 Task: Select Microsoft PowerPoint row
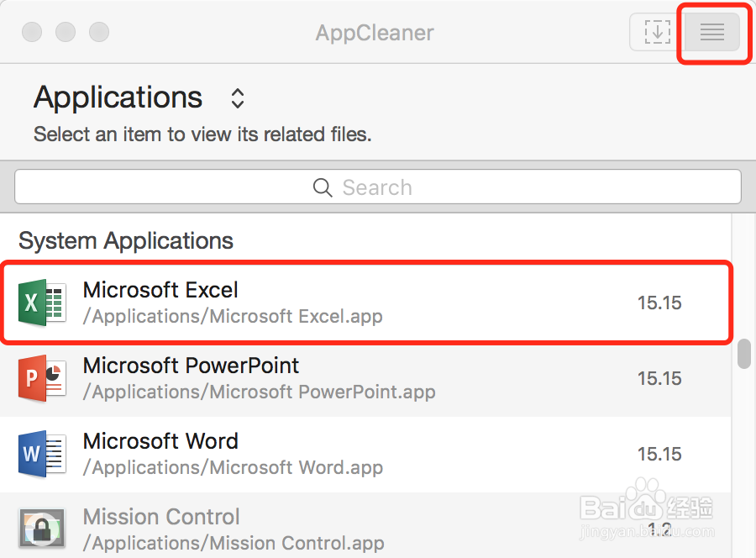coord(365,379)
